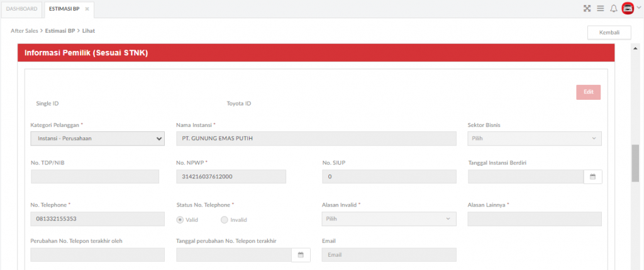Click the fullscreen expand icon
Viewport: 644px width, 270px height.
coord(587,9)
